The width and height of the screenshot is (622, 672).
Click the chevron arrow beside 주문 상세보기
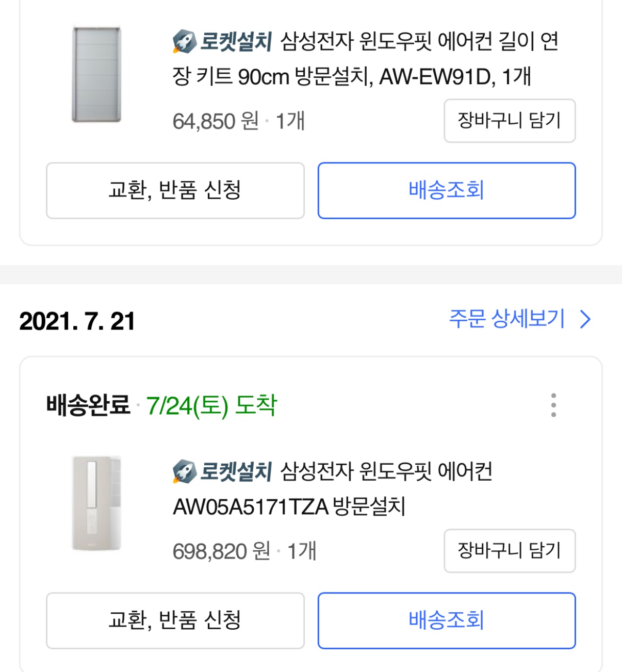pos(585,319)
